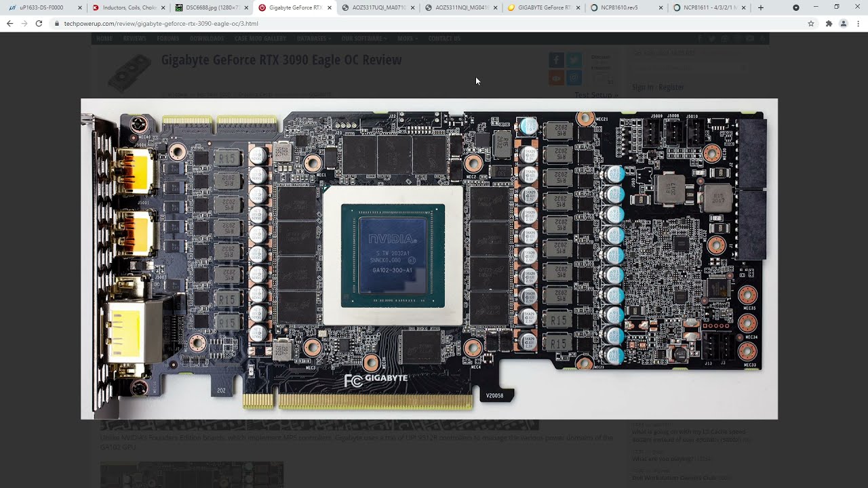
Task: View site security lock information
Action: coord(57,23)
